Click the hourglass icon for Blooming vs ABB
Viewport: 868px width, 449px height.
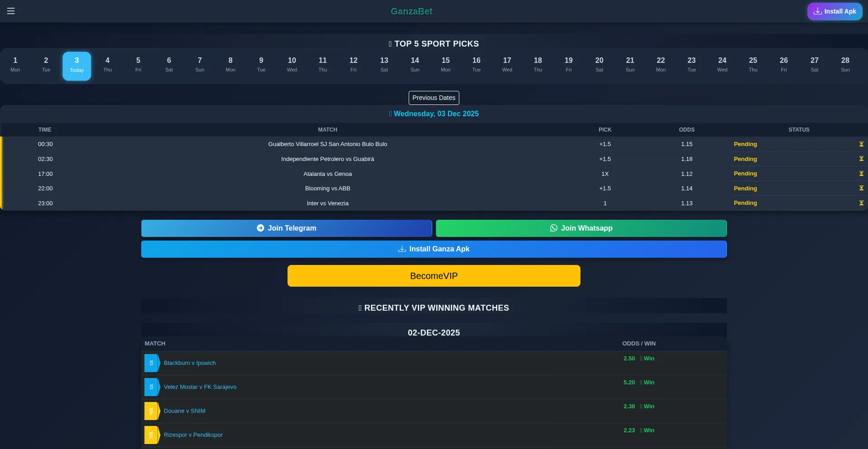[x=861, y=188]
